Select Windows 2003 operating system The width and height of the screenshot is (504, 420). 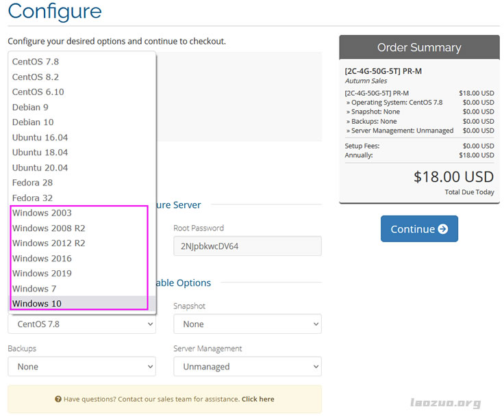(x=42, y=213)
